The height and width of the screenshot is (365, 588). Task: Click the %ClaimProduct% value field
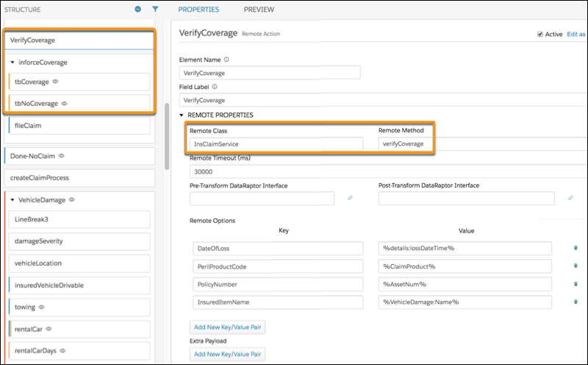tap(465, 266)
